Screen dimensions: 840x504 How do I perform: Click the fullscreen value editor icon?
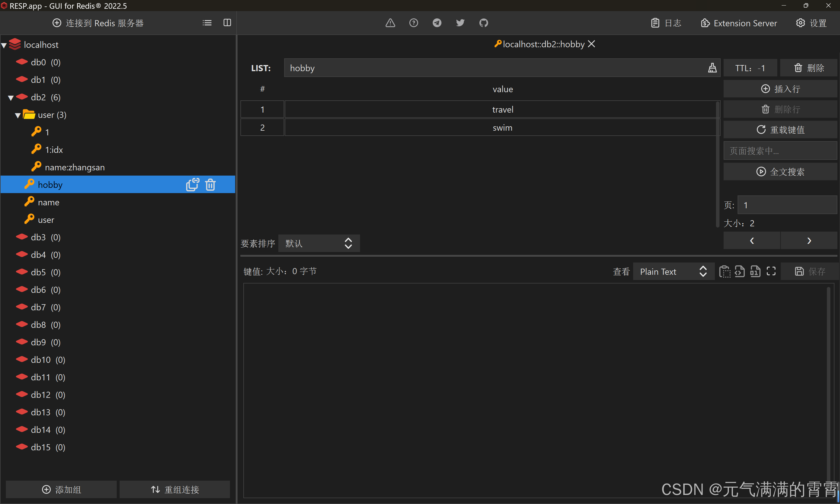pos(771,271)
